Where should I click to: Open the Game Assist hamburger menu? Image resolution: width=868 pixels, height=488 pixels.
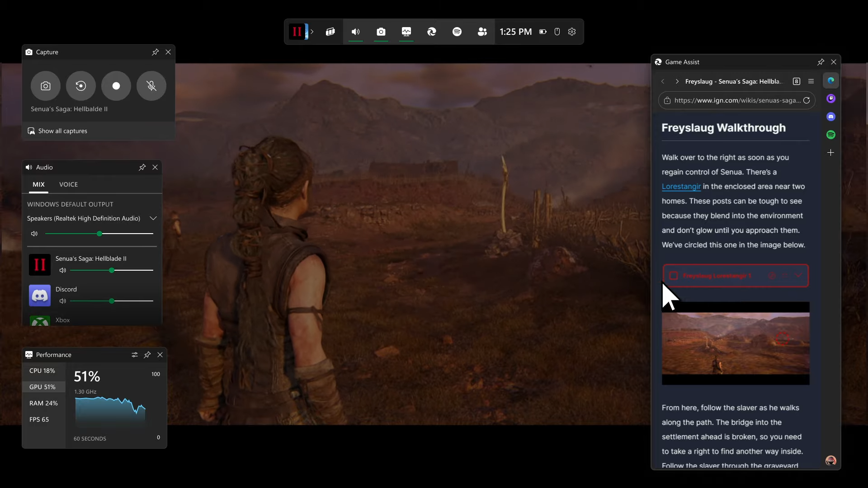click(x=811, y=82)
